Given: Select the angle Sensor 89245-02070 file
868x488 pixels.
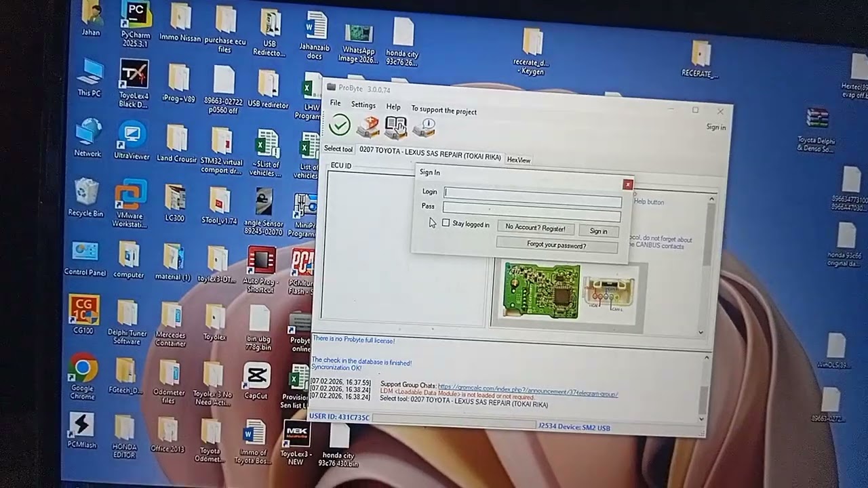Looking at the screenshot, I should click(263, 212).
